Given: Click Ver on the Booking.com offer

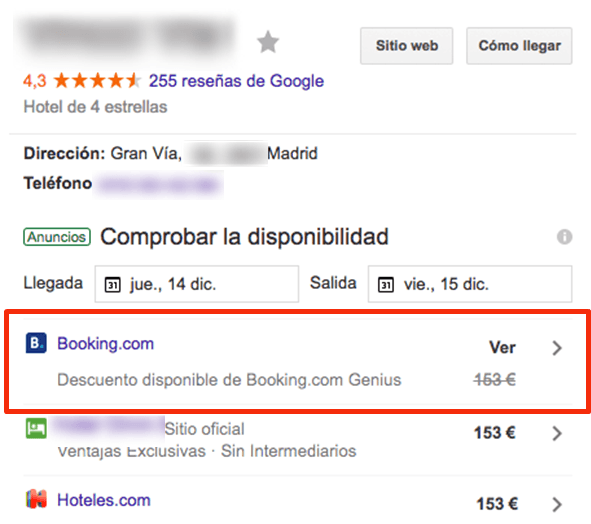Looking at the screenshot, I should pyautogui.click(x=502, y=348).
